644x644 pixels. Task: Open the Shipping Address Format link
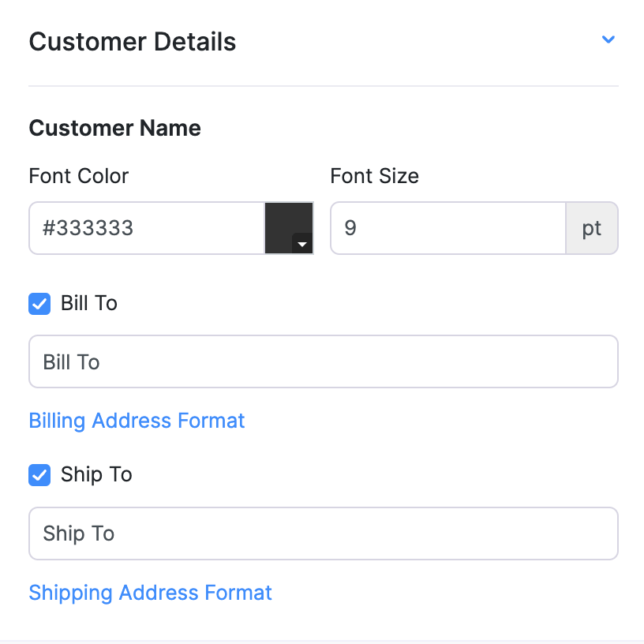point(150,593)
